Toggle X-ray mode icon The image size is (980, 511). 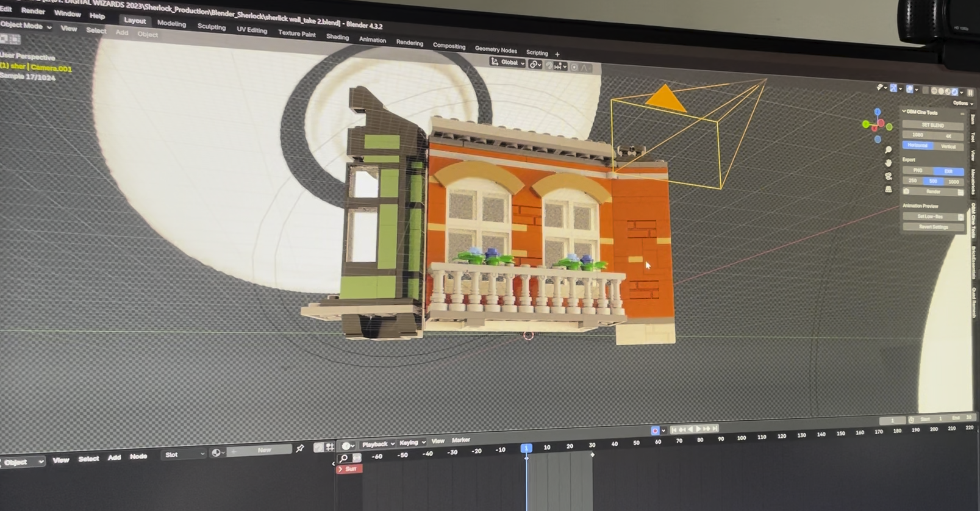click(x=926, y=90)
